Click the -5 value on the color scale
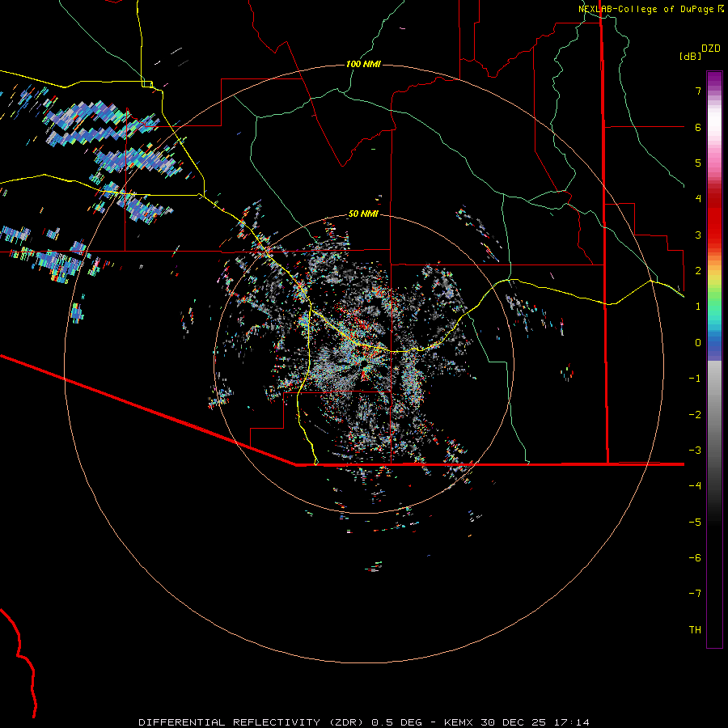The width and height of the screenshot is (728, 728). tap(695, 523)
